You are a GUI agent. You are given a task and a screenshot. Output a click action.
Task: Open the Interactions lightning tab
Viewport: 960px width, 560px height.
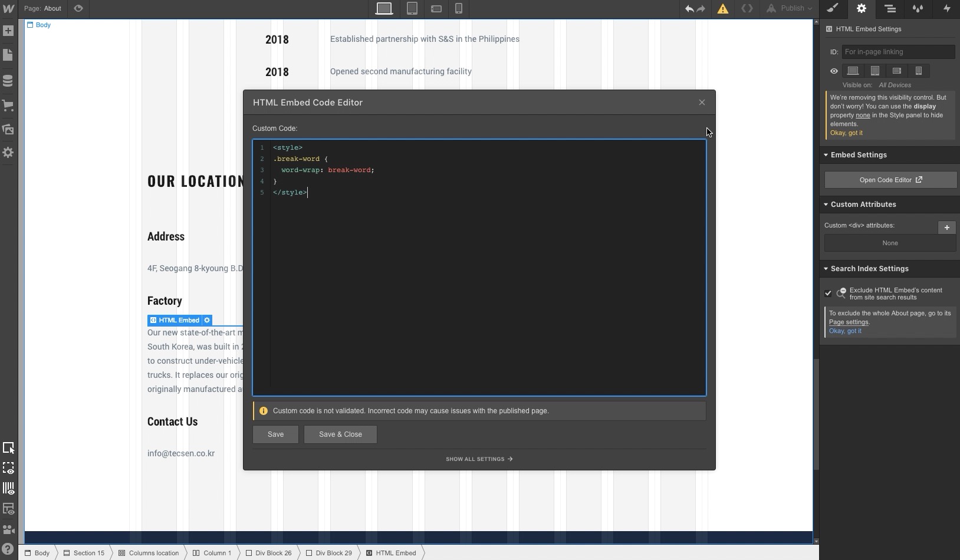[946, 8]
